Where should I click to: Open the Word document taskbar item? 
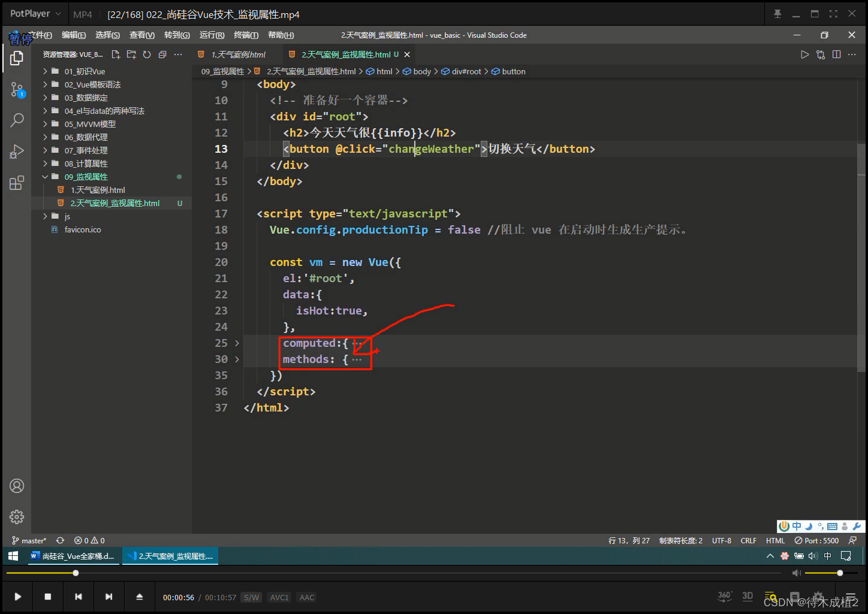[x=73, y=556]
